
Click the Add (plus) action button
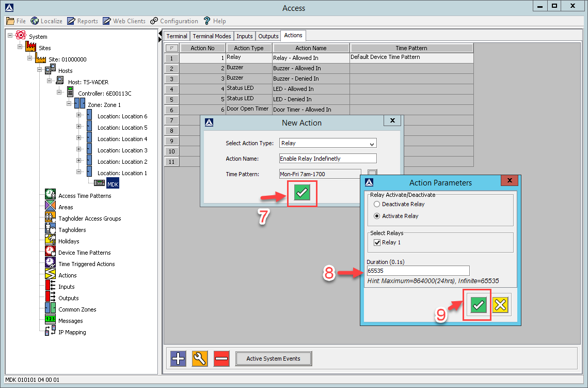point(178,359)
